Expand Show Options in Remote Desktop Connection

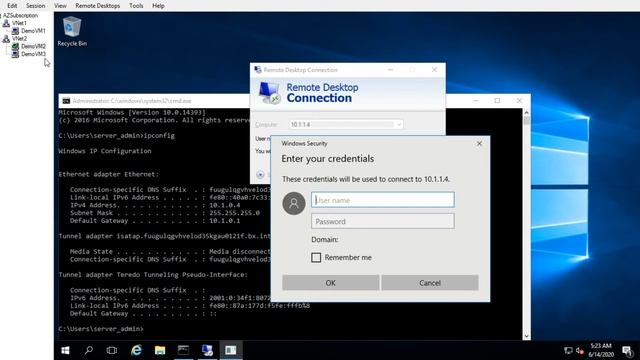[x=260, y=175]
